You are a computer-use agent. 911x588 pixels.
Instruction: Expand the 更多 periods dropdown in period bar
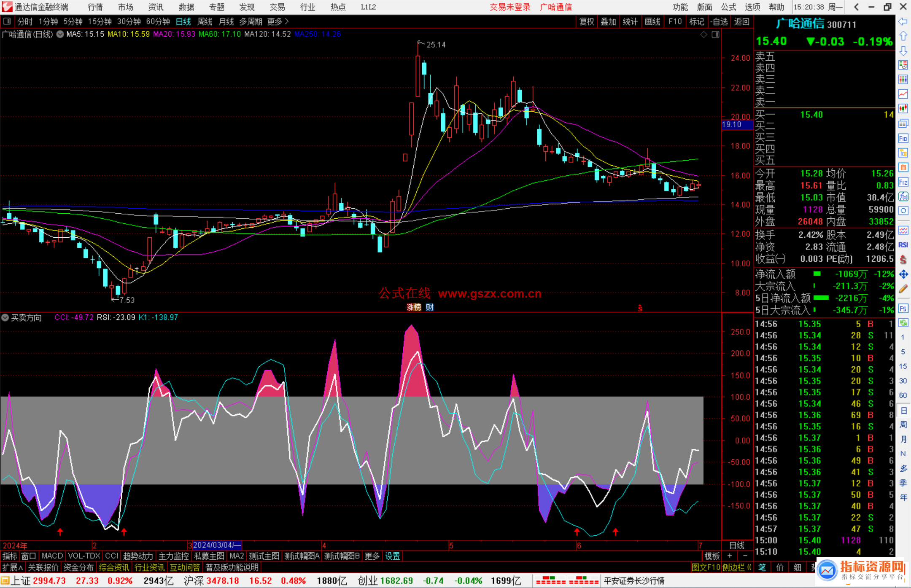tap(278, 21)
